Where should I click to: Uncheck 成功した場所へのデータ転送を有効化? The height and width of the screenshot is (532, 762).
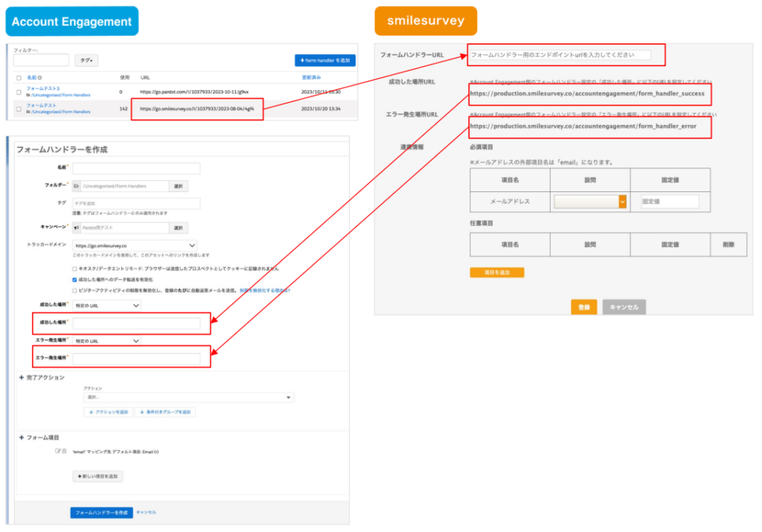coord(74,280)
